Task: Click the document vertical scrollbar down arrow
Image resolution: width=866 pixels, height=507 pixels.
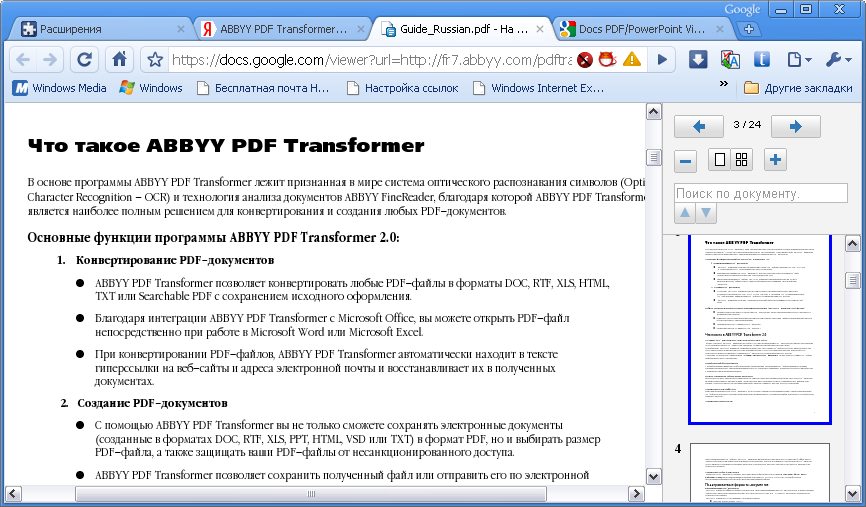Action: pyautogui.click(x=653, y=477)
